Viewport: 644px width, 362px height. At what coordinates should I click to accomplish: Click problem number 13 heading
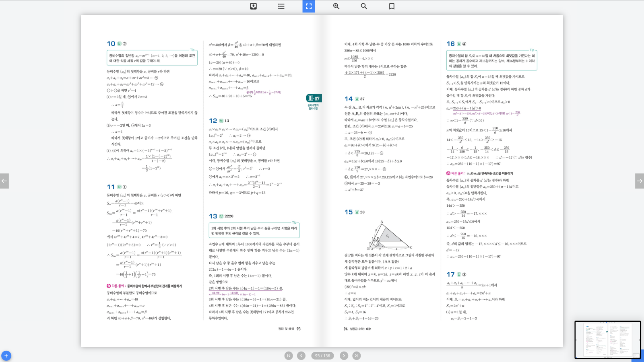click(213, 216)
